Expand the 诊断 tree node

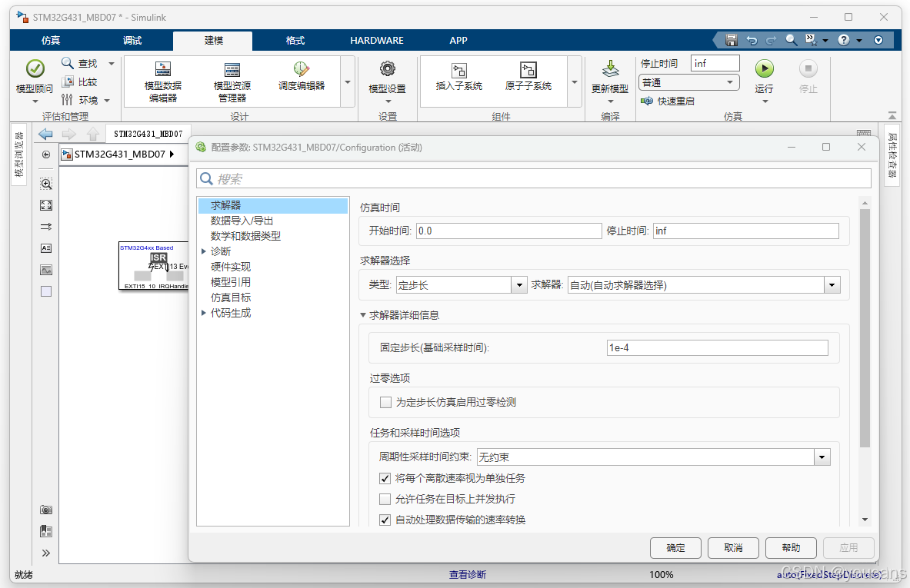click(x=204, y=251)
